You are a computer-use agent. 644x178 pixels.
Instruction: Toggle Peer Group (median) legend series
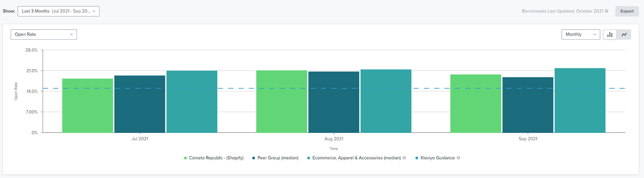pos(278,158)
